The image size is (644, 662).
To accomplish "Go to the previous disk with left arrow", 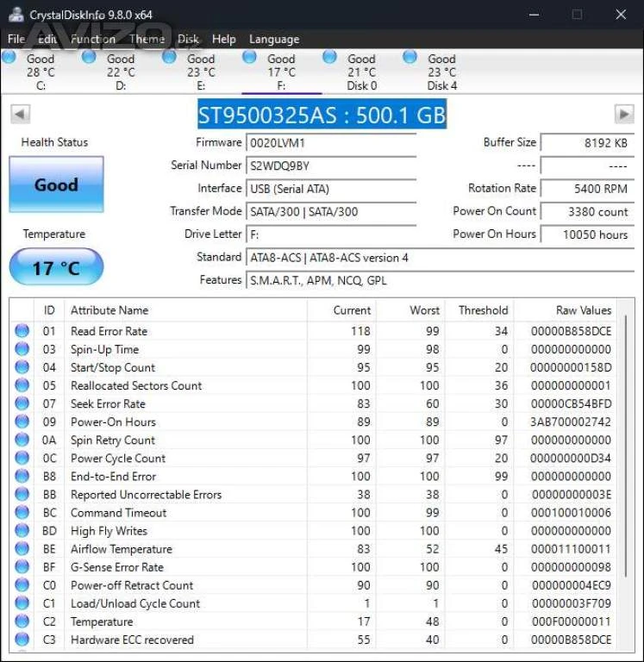I will point(21,114).
